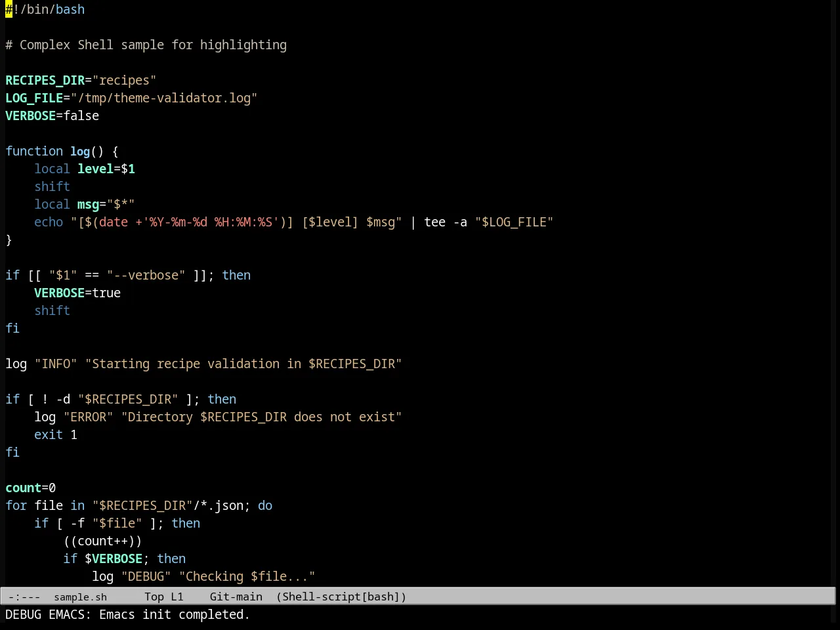Click the comment 'Complex Shell sample for highlighting'
The height and width of the screenshot is (630, 840).
pos(153,45)
